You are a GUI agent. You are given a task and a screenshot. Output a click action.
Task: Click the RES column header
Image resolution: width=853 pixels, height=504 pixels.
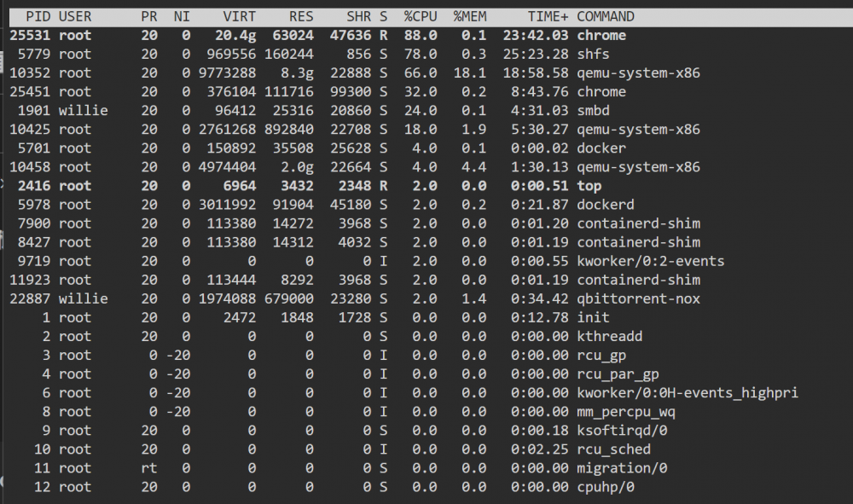pyautogui.click(x=301, y=17)
